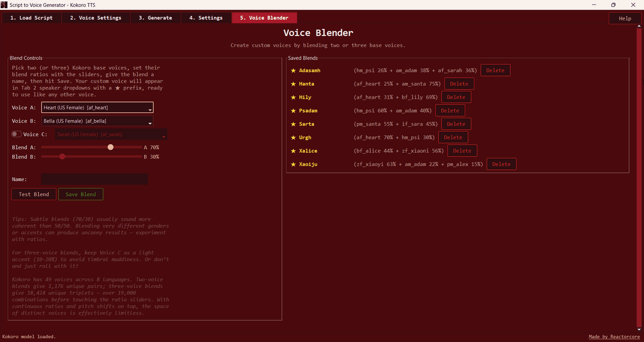Image resolution: width=644 pixels, height=342 pixels.
Task: Click the star icon beside Psadam
Action: click(x=293, y=110)
